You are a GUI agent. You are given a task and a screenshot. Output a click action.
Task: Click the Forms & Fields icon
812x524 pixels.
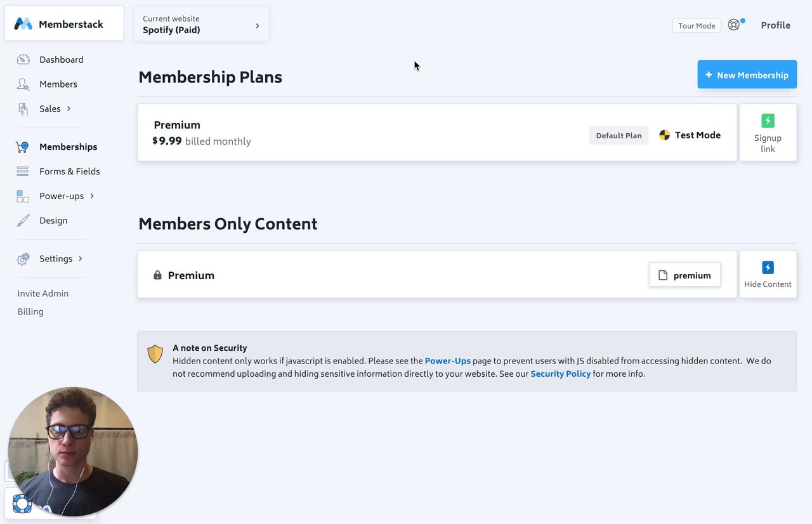click(23, 171)
